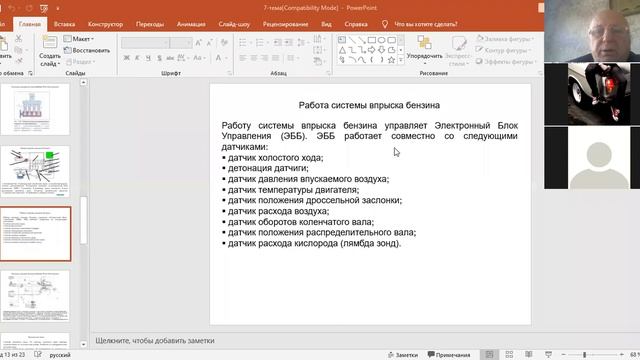Switch to the Конструктор tab
This screenshot has height=360, width=640.
point(105,24)
